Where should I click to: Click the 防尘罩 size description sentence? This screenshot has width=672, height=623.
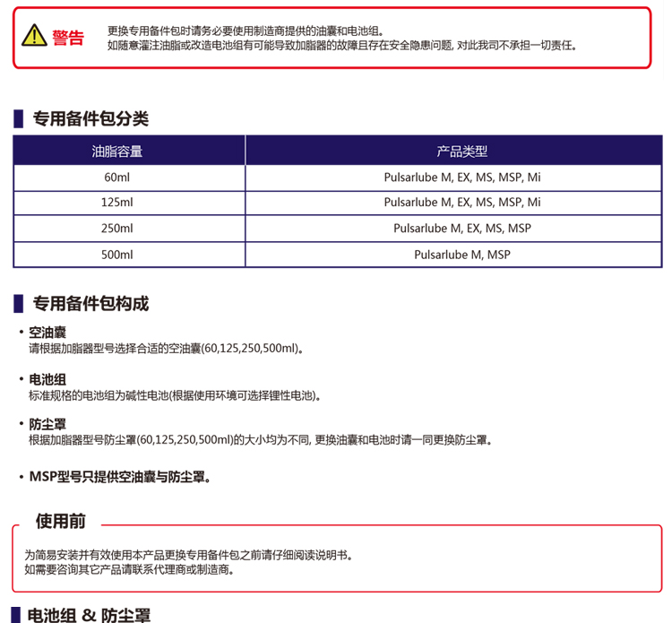(x=261, y=440)
